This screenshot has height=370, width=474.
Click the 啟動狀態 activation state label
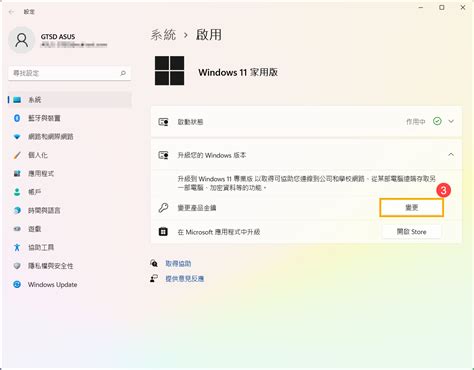coord(190,122)
